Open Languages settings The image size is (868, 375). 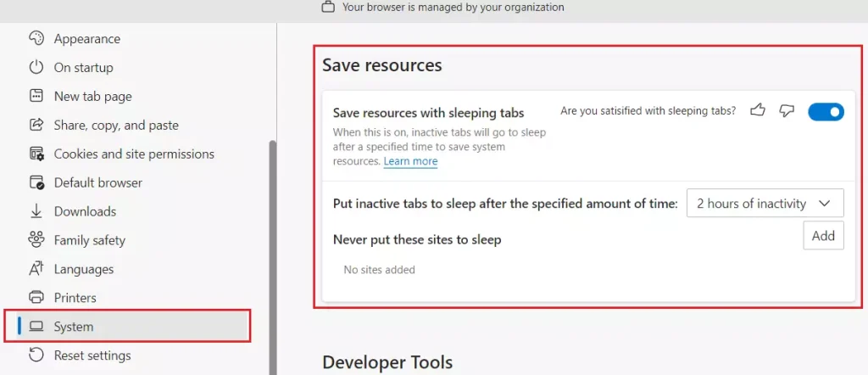pyautogui.click(x=84, y=269)
